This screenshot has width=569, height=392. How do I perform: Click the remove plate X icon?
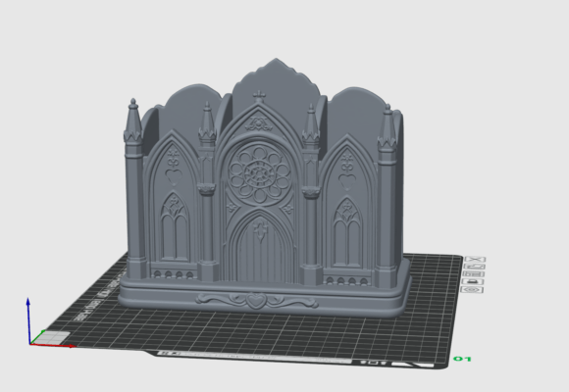(475, 259)
